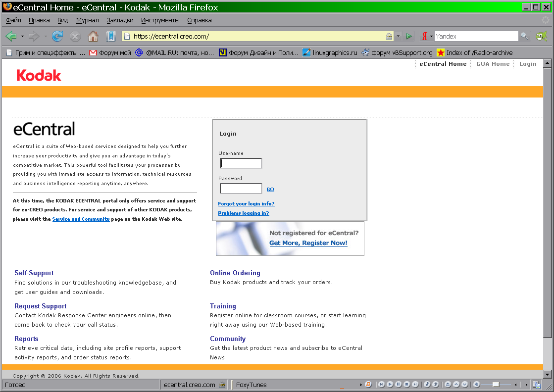Image resolution: width=554 pixels, height=392 pixels.
Task: Click FoxyTunes round chevron-up icon
Action: pos(456,385)
